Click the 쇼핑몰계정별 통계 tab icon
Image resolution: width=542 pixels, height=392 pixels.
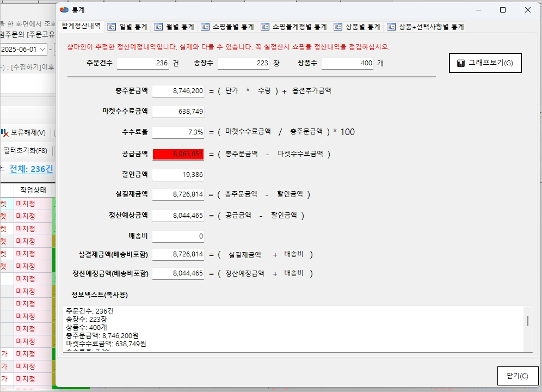(x=265, y=27)
